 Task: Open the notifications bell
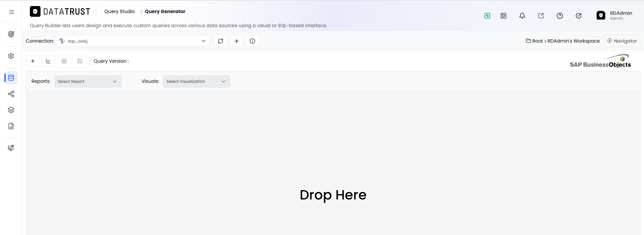click(522, 16)
